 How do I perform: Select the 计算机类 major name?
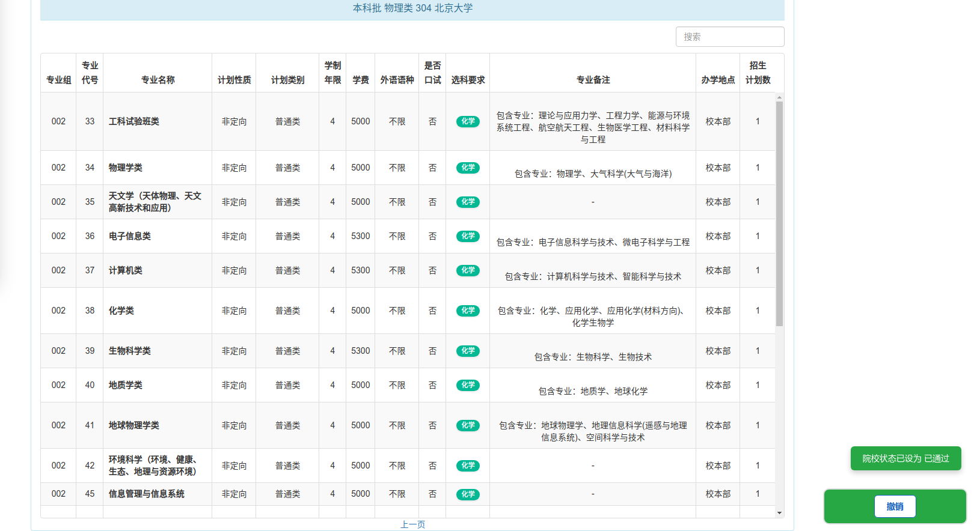coord(126,270)
